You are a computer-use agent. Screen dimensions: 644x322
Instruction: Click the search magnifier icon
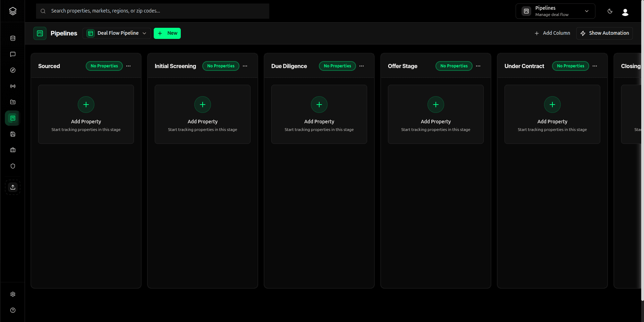(x=43, y=11)
